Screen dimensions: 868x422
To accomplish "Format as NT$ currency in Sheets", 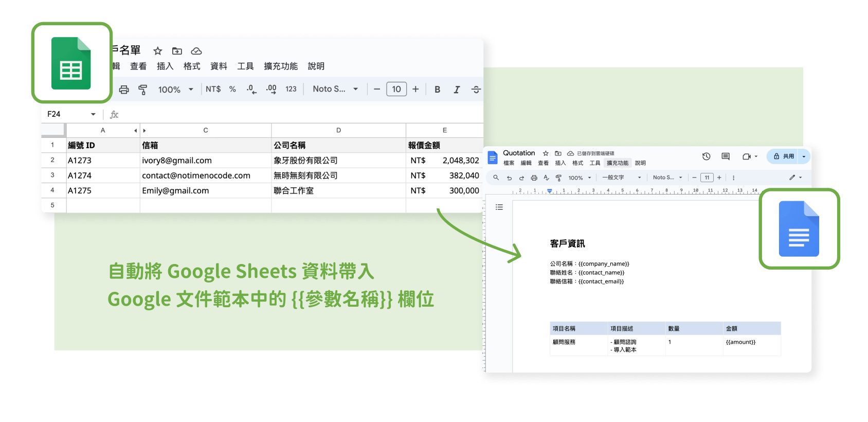I will click(x=213, y=89).
